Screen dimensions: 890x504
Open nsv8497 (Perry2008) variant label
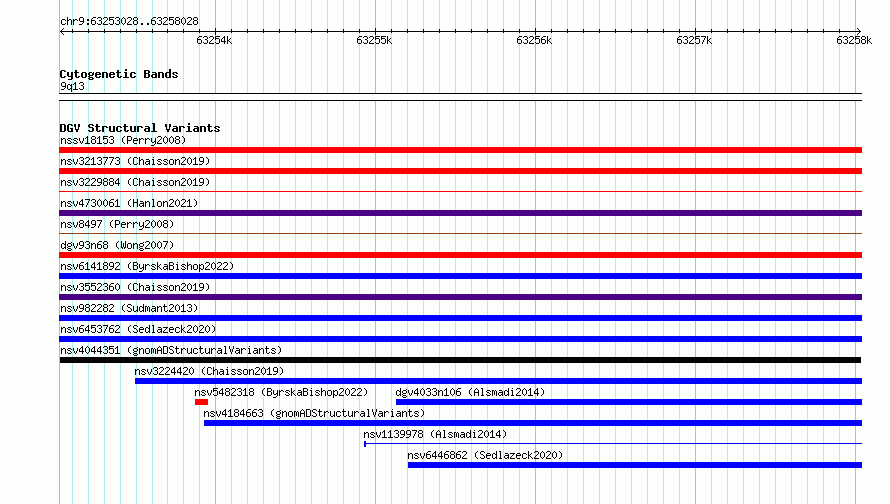pyautogui.click(x=117, y=224)
